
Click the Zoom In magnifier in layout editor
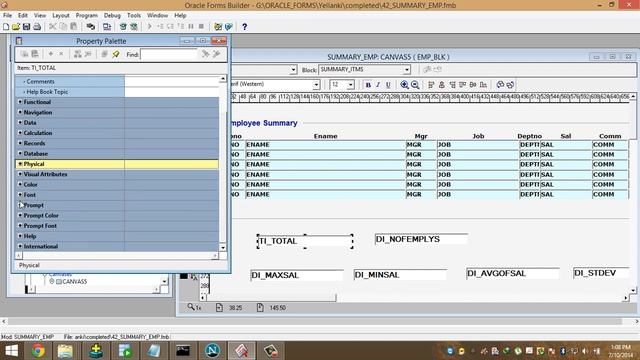coord(404,84)
